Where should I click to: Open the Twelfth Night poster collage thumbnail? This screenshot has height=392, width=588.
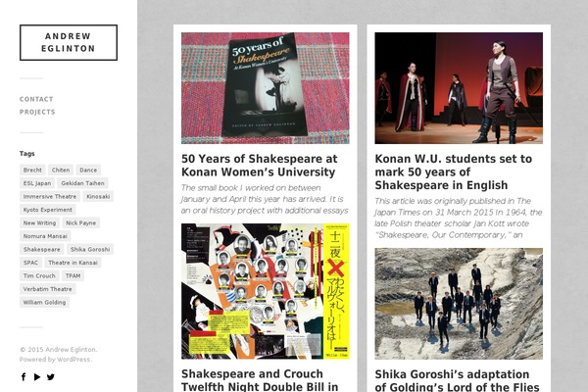[266, 291]
